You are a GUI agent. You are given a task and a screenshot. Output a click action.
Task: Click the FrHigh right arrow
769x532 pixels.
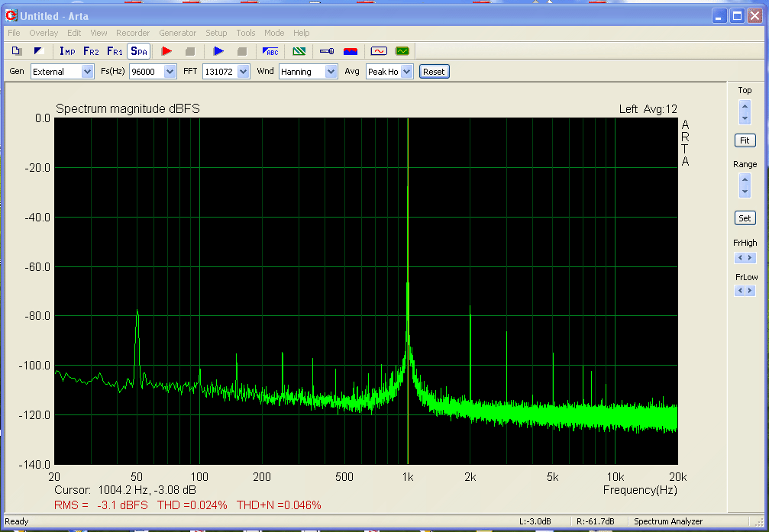tap(750, 258)
